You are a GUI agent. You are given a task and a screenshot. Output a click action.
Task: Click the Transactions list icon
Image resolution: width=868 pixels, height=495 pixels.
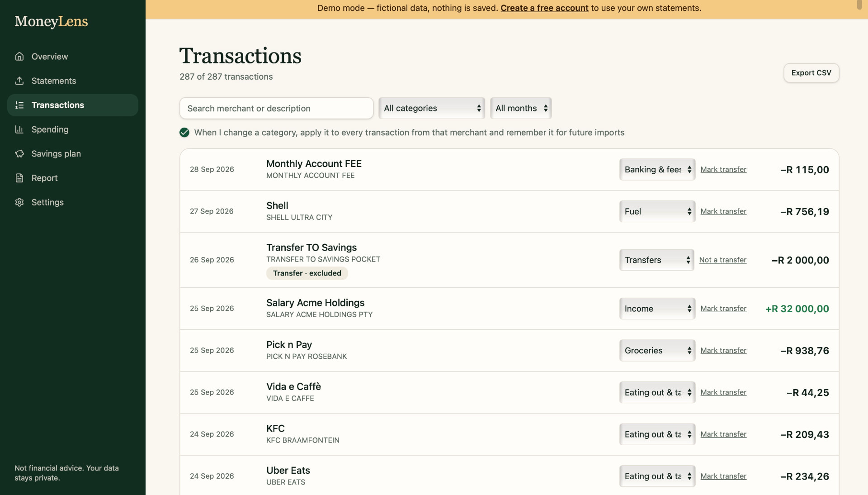click(x=19, y=105)
